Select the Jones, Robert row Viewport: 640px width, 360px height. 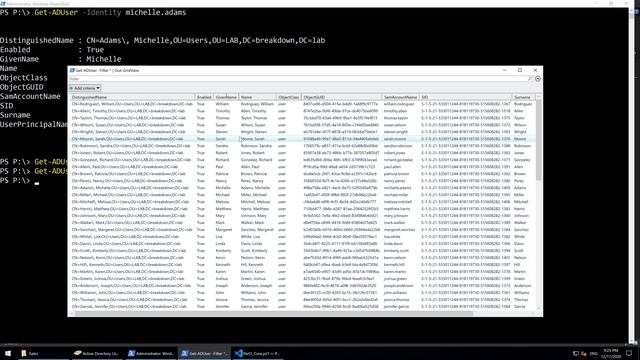302,153
